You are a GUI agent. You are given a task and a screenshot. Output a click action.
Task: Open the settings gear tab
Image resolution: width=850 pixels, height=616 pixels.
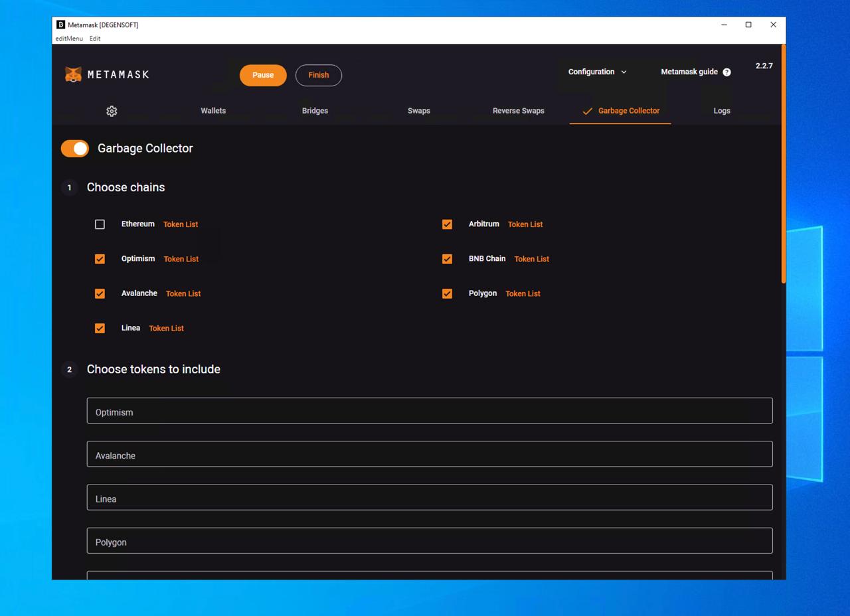(112, 111)
